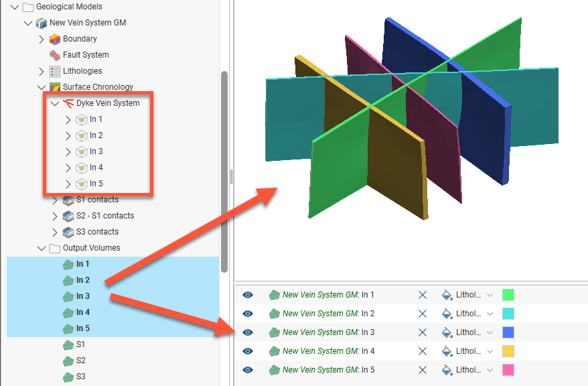Open the display dropdown for In 2

[x=490, y=314]
